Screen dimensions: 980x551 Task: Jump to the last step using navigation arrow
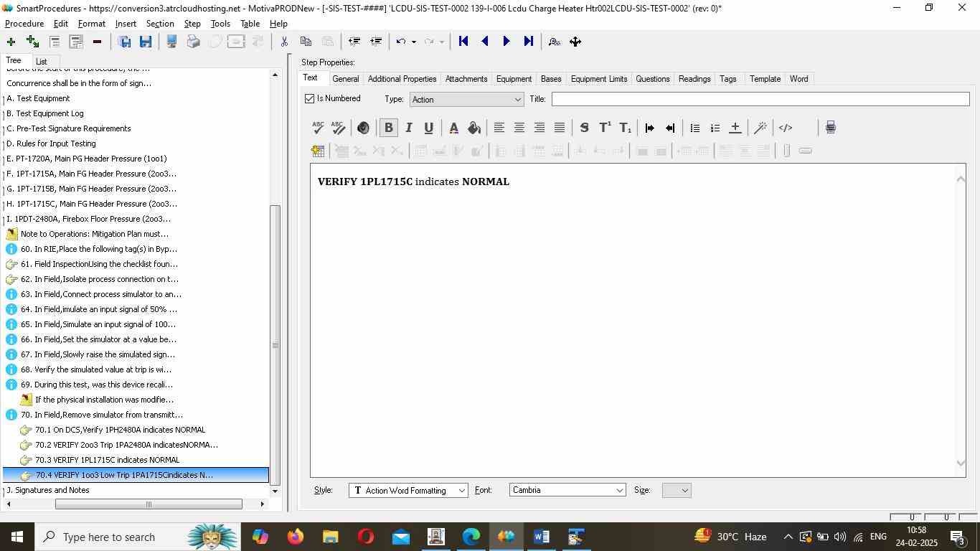(x=529, y=42)
